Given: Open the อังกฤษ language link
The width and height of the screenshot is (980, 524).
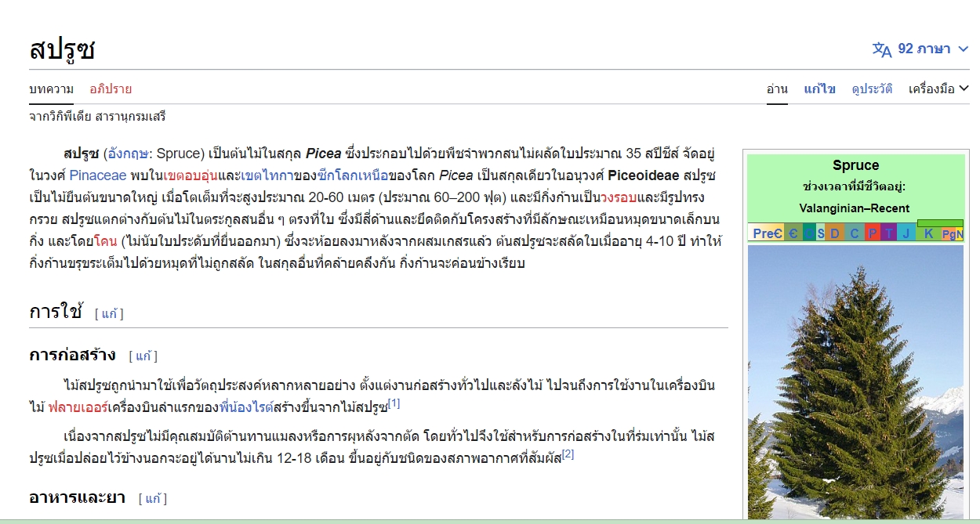Looking at the screenshot, I should pyautogui.click(x=127, y=154).
